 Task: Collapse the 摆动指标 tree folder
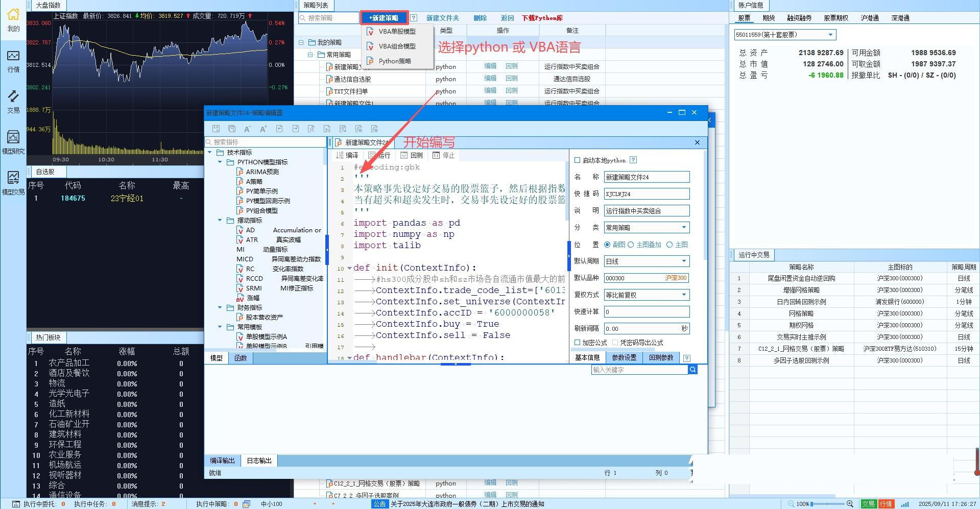click(x=220, y=221)
